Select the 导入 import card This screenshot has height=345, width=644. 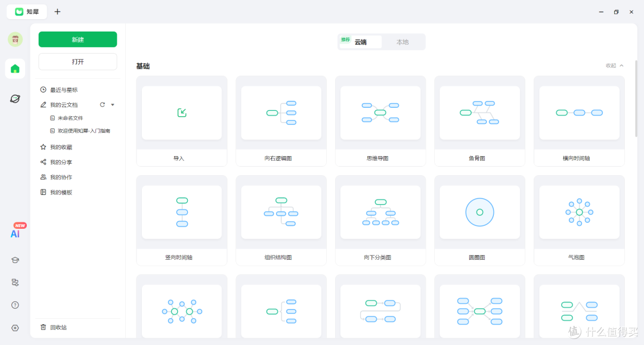coord(181,121)
